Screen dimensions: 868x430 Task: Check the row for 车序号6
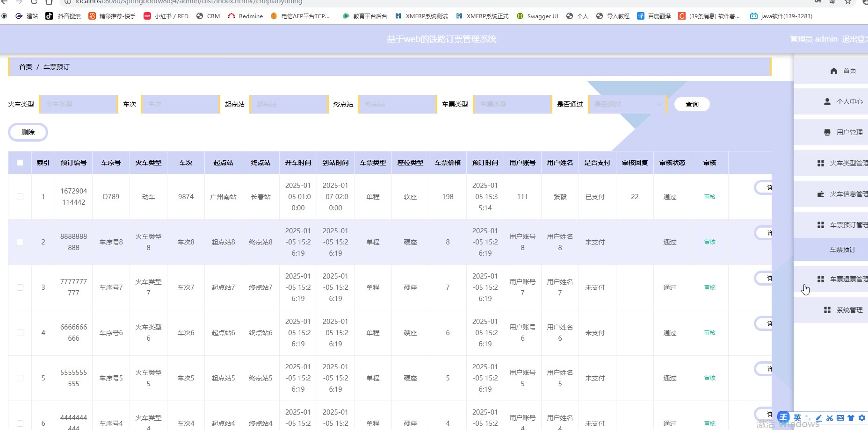tap(20, 333)
